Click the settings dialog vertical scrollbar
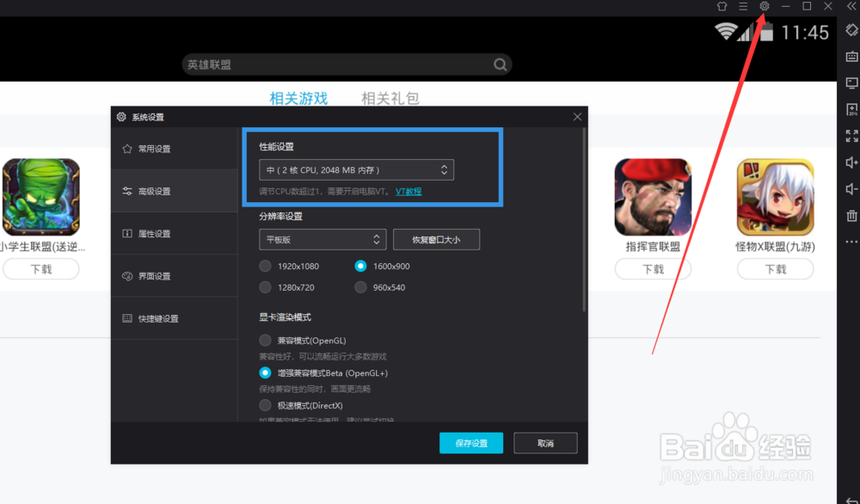Screen dimensions: 860x504 [x=584, y=219]
